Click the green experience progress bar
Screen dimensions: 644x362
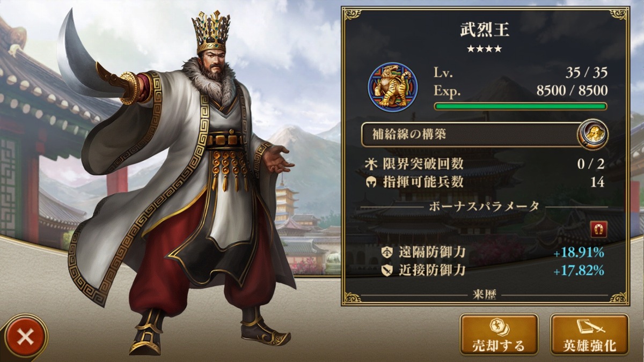521,106
